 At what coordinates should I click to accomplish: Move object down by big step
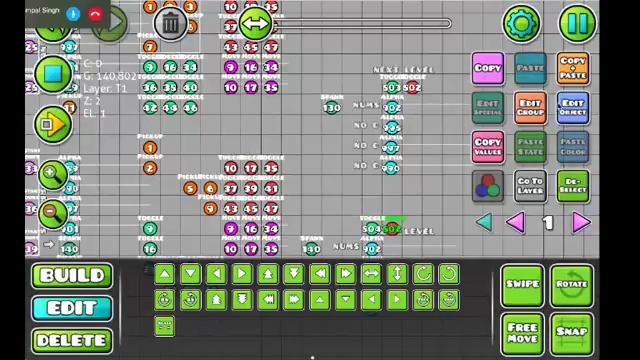(x=242, y=300)
